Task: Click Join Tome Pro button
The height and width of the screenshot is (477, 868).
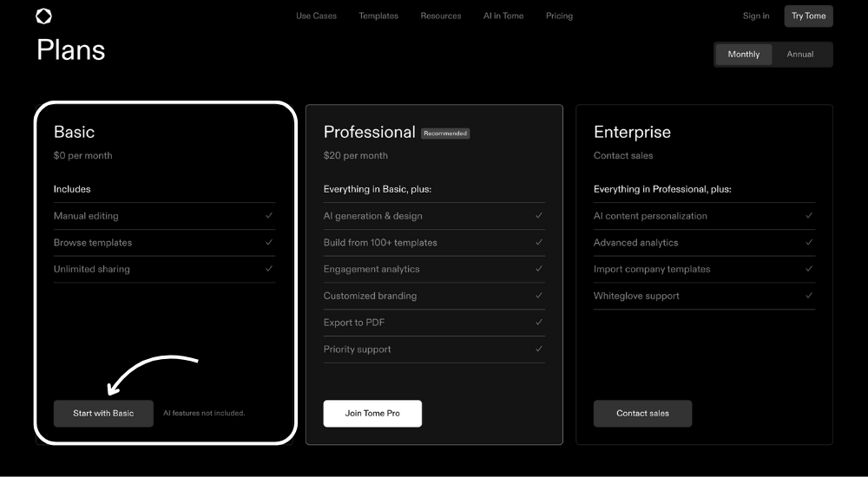Action: tap(372, 414)
